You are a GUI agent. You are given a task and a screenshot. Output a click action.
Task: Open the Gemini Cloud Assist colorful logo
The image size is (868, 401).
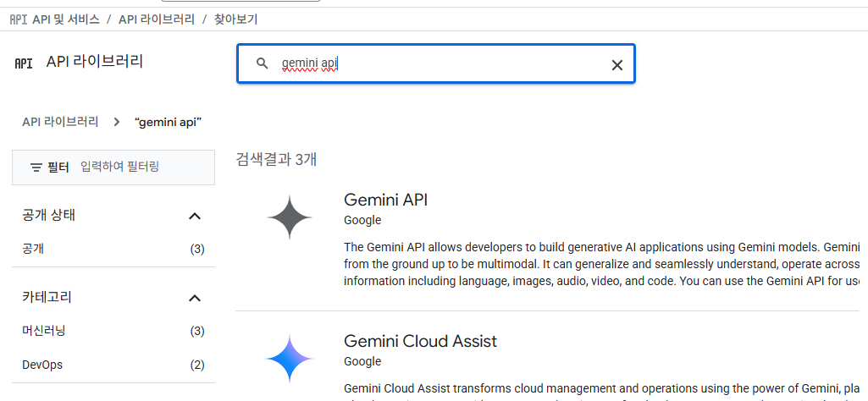(290, 359)
